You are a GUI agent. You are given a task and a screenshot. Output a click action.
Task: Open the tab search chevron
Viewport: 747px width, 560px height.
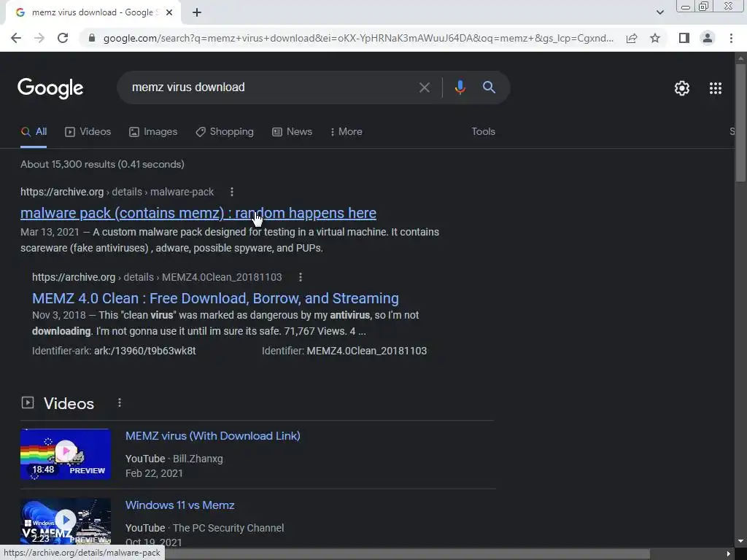pos(659,12)
